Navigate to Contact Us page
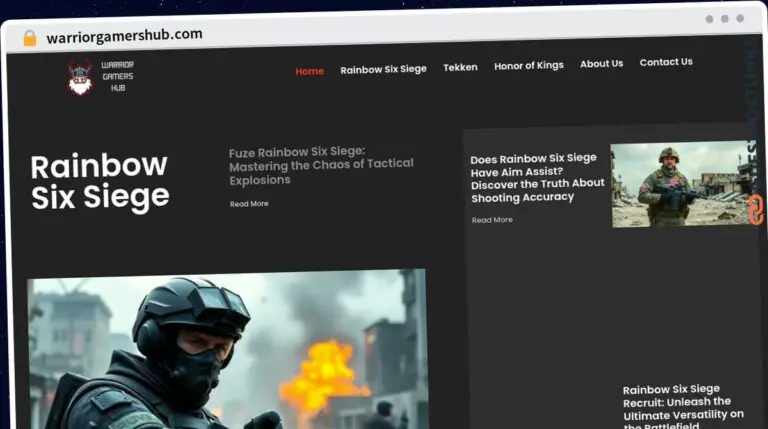The width and height of the screenshot is (768, 429). [666, 62]
